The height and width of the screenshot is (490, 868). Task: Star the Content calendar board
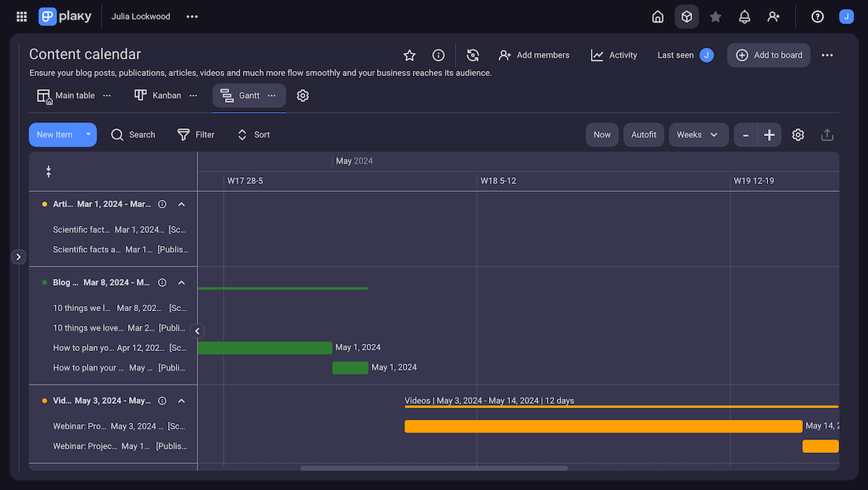409,55
